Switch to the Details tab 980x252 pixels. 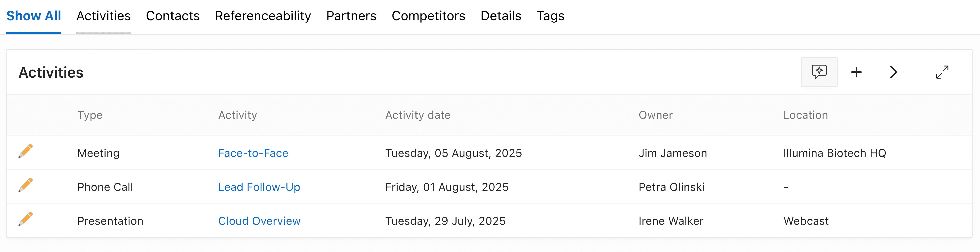(x=501, y=16)
